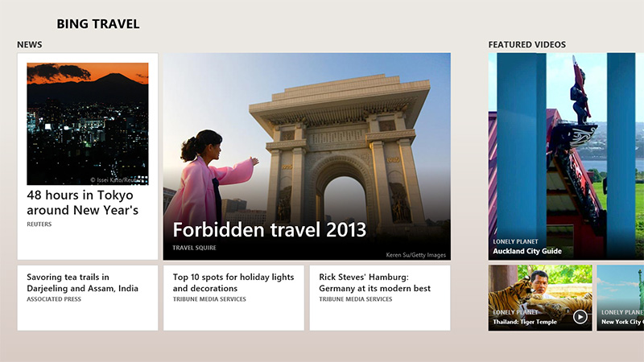This screenshot has height=362, width=644.
Task: Open Rick Steves' Hamburg Germany article
Action: coord(379,297)
